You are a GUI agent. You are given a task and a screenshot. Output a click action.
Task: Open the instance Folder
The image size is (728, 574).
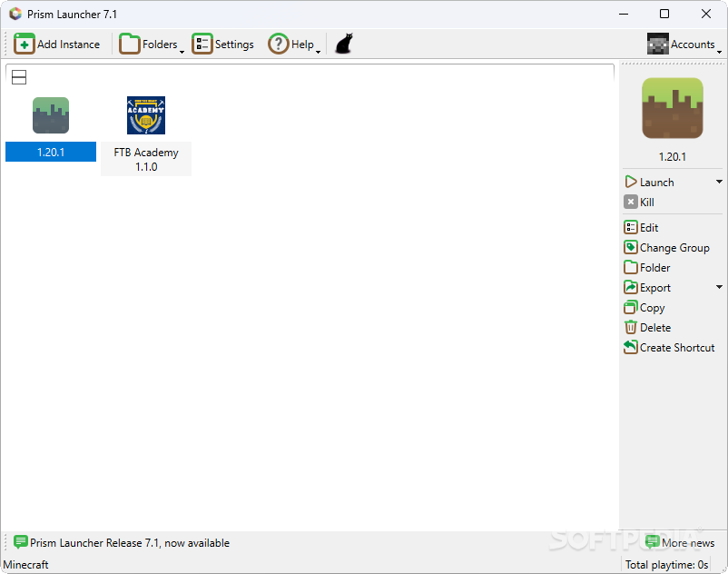click(x=647, y=268)
